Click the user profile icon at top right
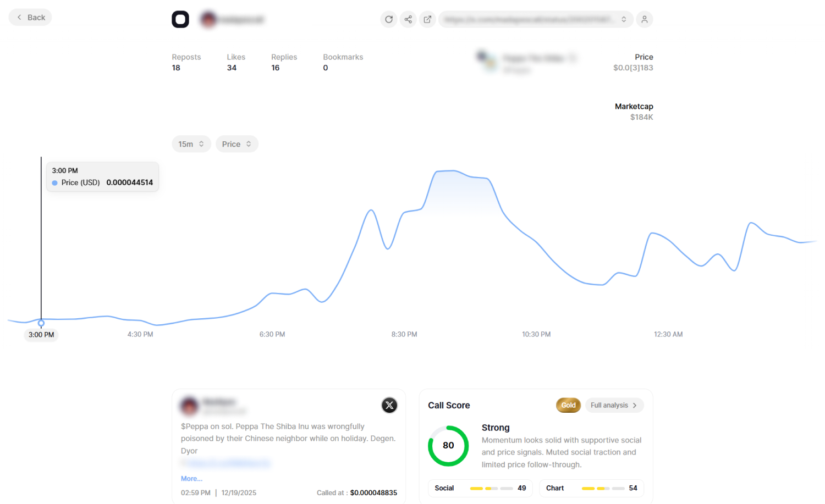Image resolution: width=825 pixels, height=504 pixels. (x=644, y=19)
